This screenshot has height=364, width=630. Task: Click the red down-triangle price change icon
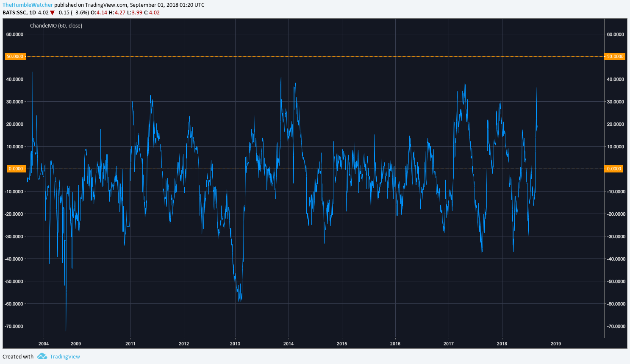click(52, 13)
